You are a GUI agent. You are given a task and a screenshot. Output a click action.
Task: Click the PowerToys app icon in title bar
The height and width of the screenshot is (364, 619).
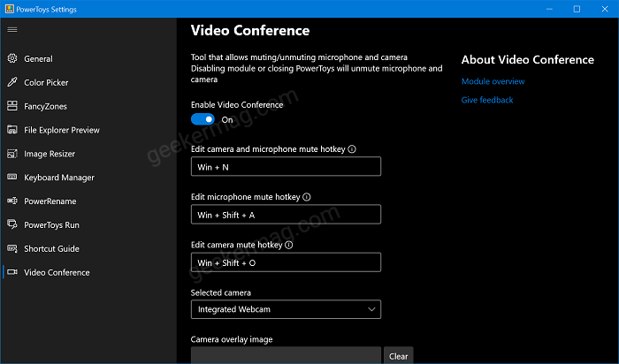click(x=10, y=9)
